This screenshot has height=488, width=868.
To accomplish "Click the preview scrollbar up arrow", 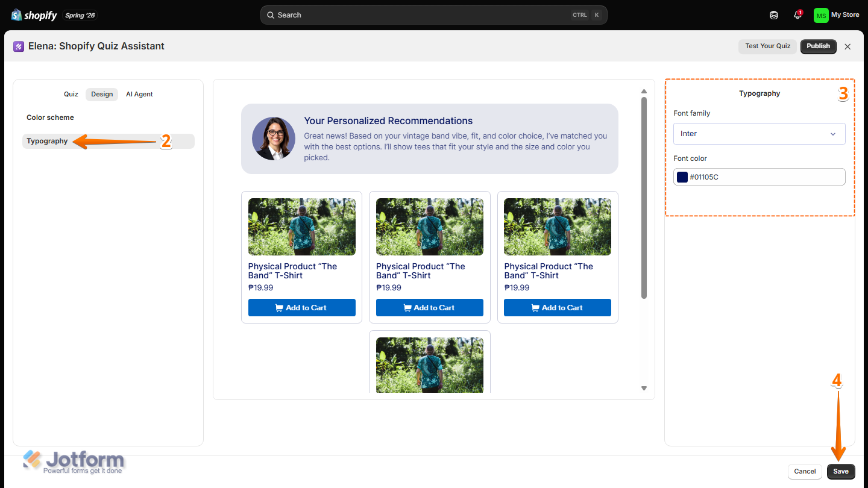I will tap(644, 92).
